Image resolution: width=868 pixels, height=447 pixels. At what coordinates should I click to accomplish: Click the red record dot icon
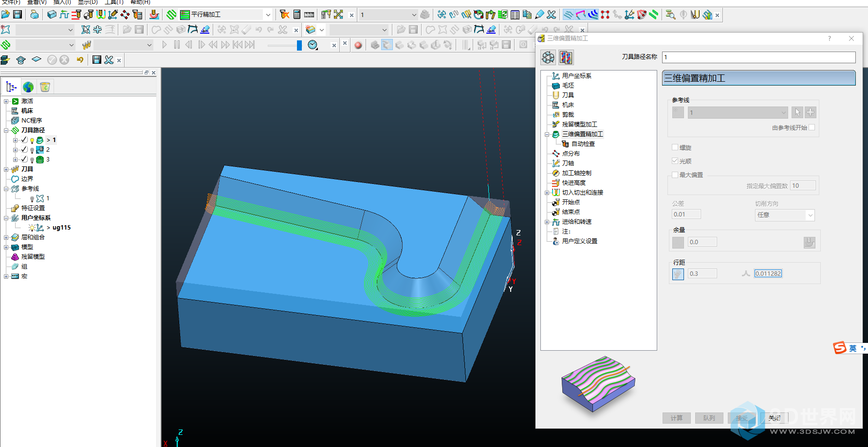tap(358, 45)
